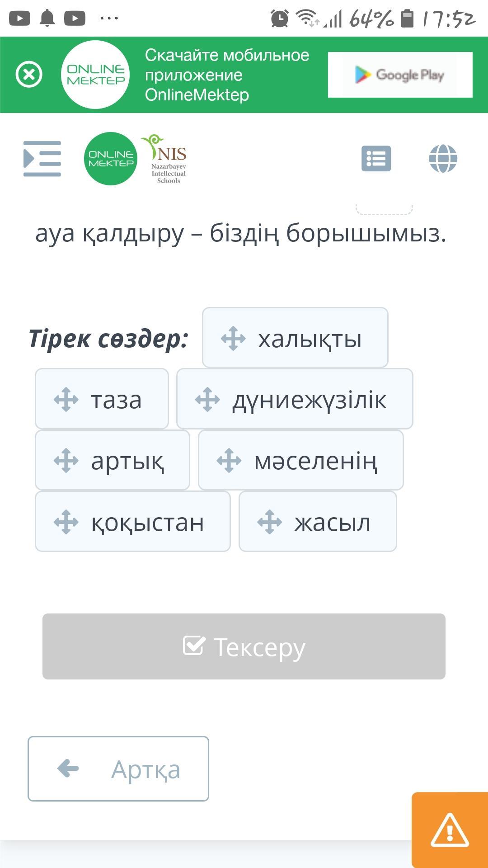The height and width of the screenshot is (868, 488).
Task: Close the app download banner
Action: [29, 75]
